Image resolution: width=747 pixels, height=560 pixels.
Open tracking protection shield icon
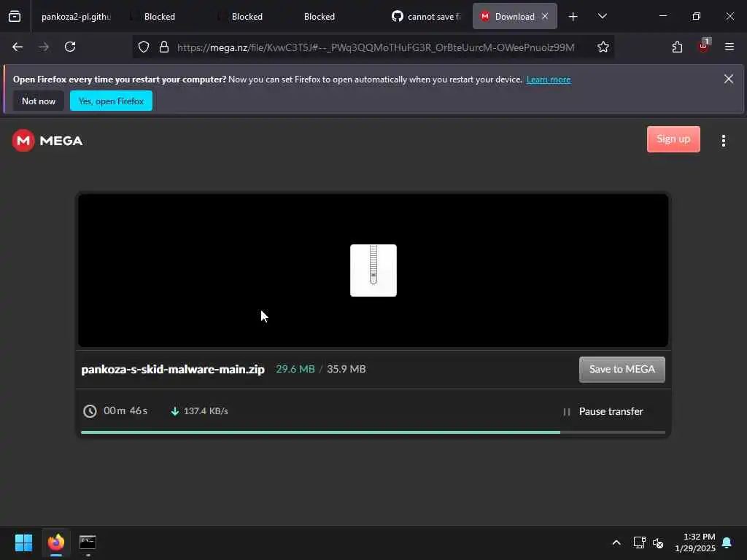(144, 47)
